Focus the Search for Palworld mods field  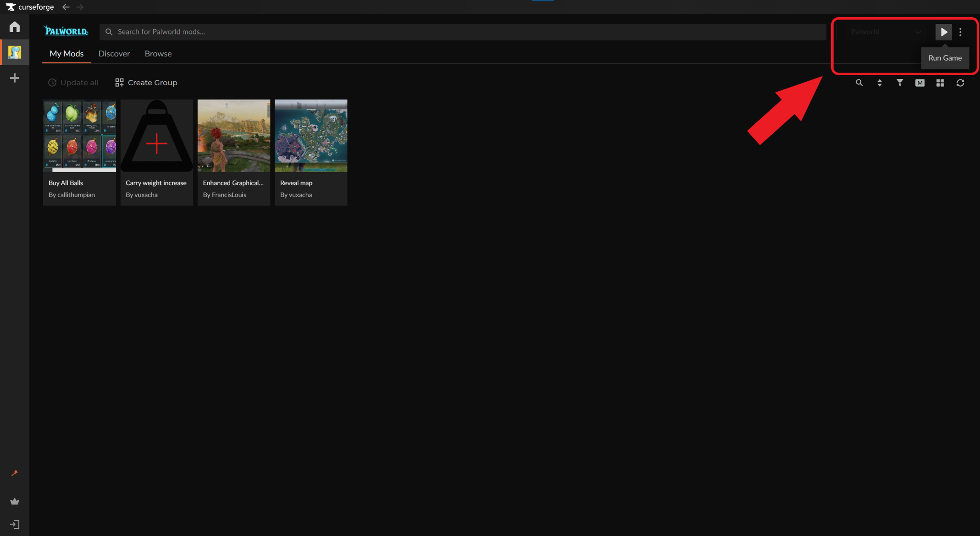tap(463, 32)
